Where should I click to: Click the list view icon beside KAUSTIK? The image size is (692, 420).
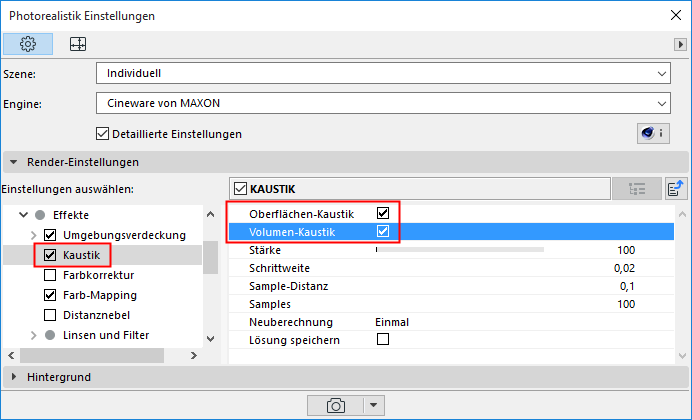pos(637,188)
